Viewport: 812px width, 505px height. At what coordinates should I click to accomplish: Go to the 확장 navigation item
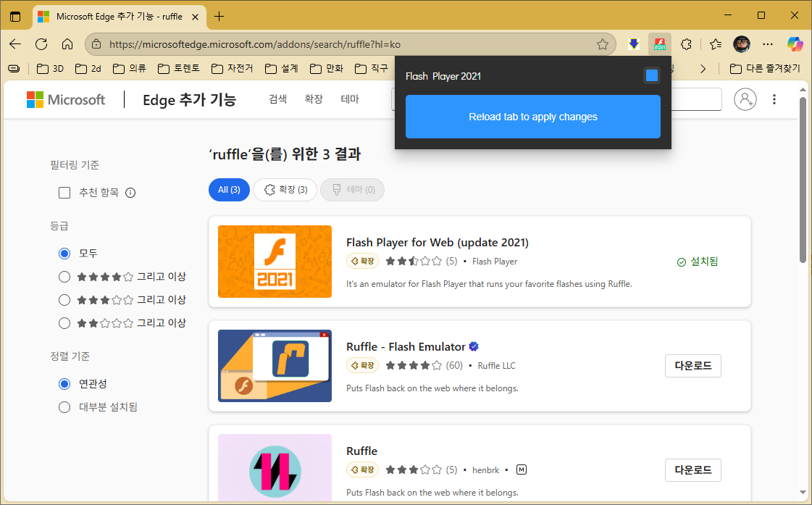314,99
